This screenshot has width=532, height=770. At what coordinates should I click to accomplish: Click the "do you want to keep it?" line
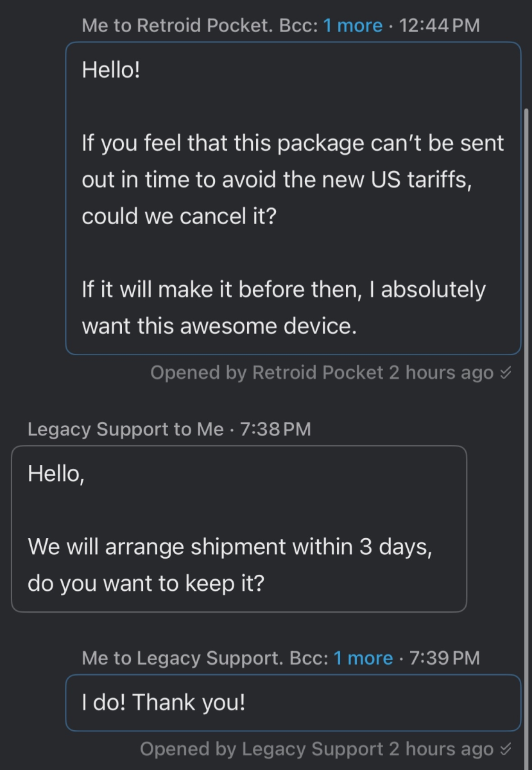146,584
